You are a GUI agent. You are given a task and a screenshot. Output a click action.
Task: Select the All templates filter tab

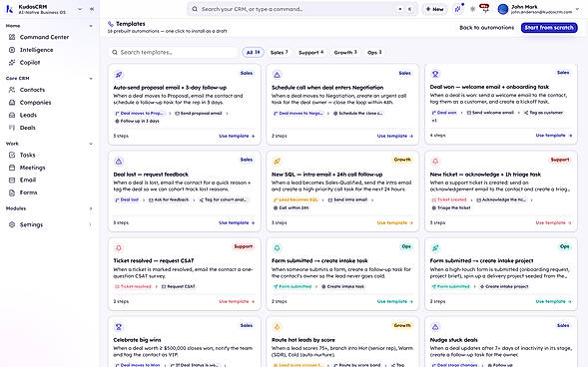[254, 53]
